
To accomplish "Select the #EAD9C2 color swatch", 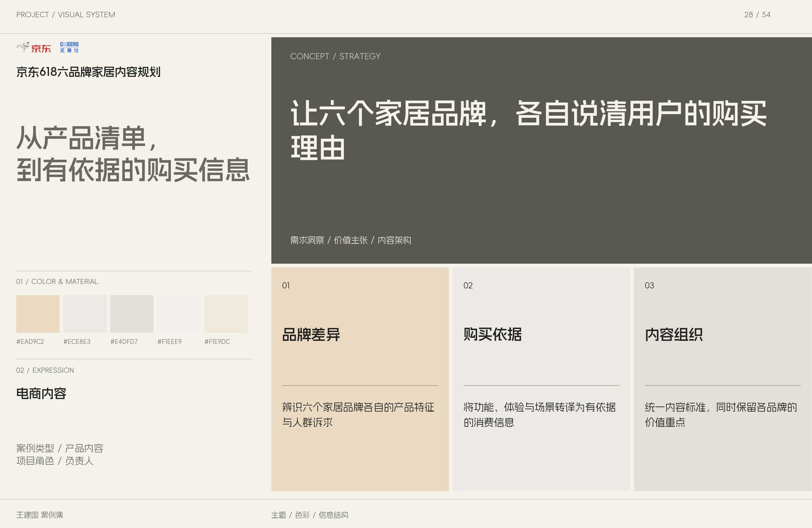I will pos(38,314).
